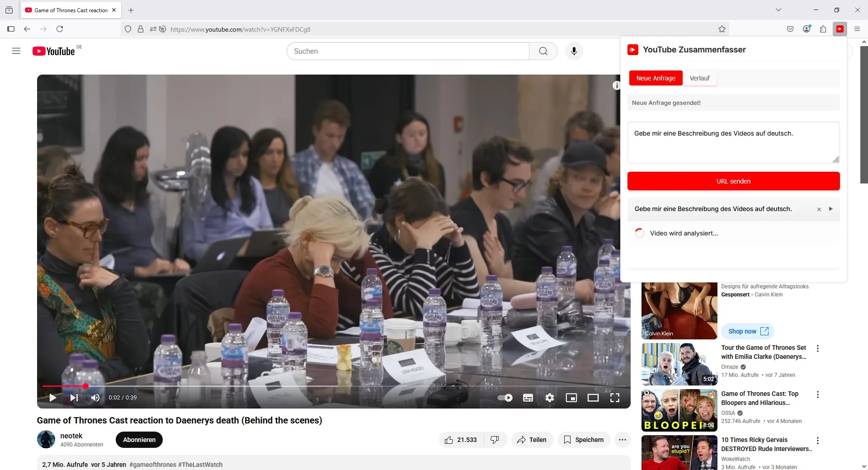Open the YouTube Zusammenfasser extension icon
868x470 pixels.
click(x=840, y=29)
